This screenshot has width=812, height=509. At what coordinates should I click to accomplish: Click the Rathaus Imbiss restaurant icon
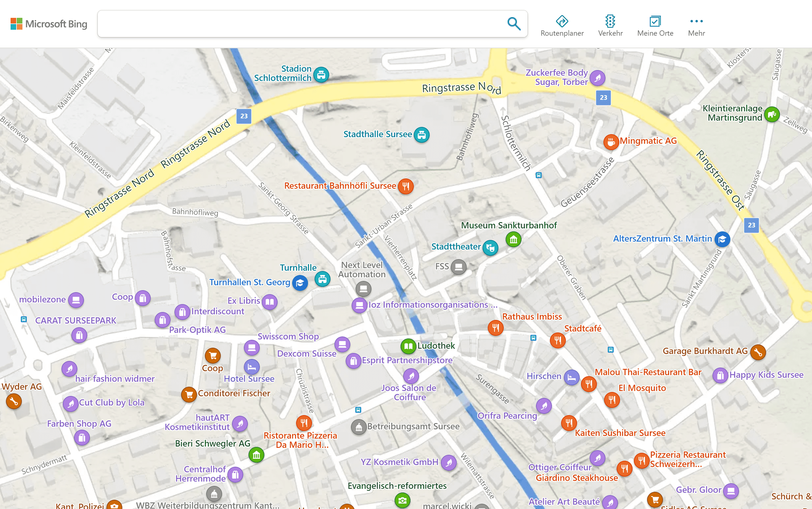pos(495,328)
